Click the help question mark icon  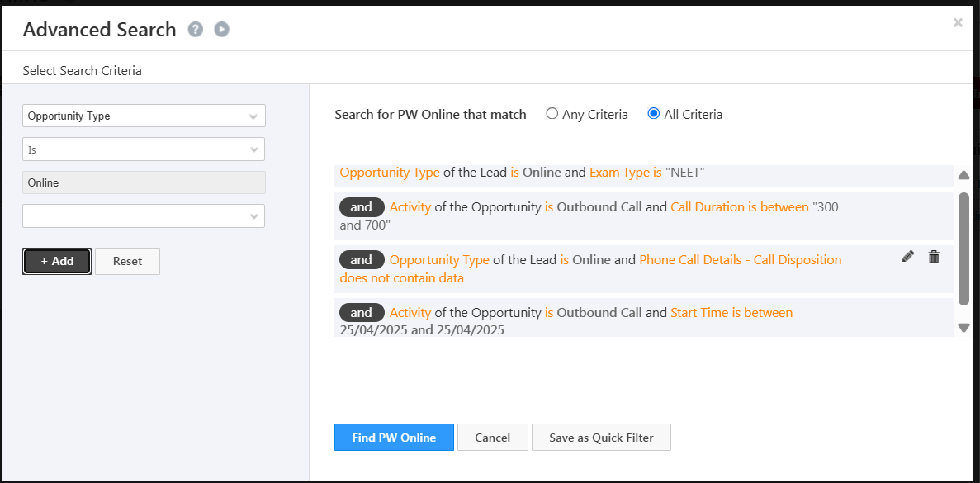[x=195, y=30]
